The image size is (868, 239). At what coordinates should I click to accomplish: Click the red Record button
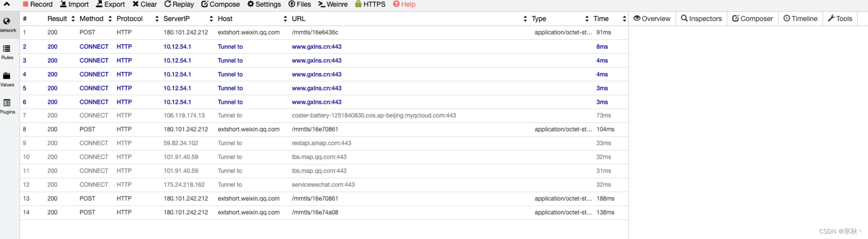click(38, 4)
